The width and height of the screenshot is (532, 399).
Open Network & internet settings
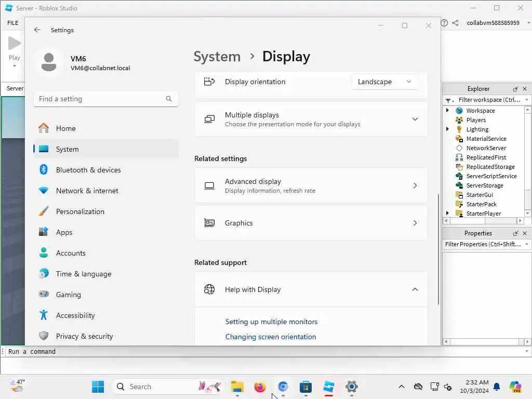tap(106, 191)
